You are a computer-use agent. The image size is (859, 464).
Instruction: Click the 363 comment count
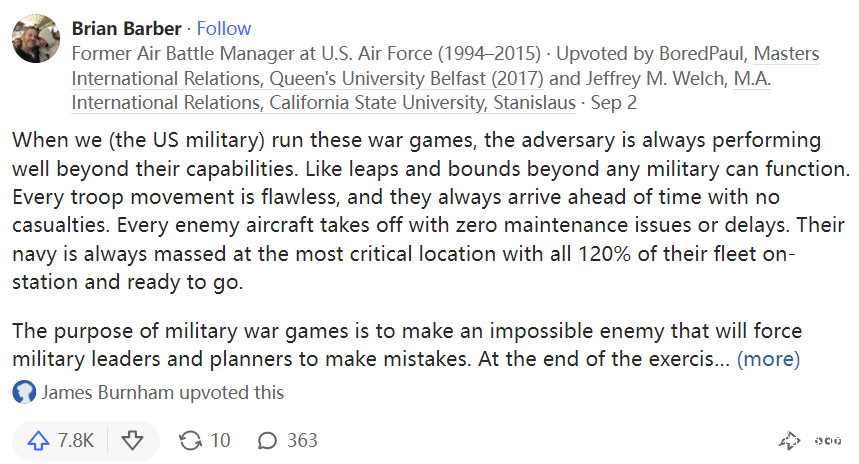click(301, 440)
